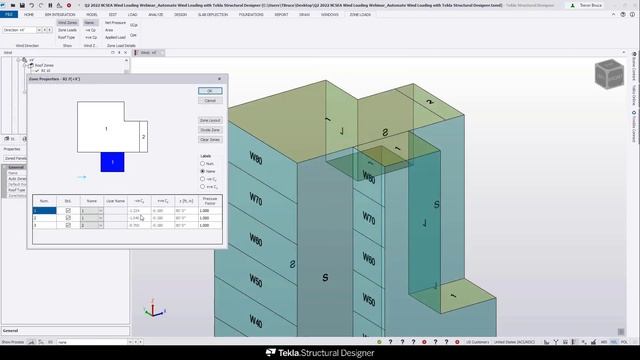Click Net Pressure in Zone Load Details
640x360 pixels.
[116, 22]
